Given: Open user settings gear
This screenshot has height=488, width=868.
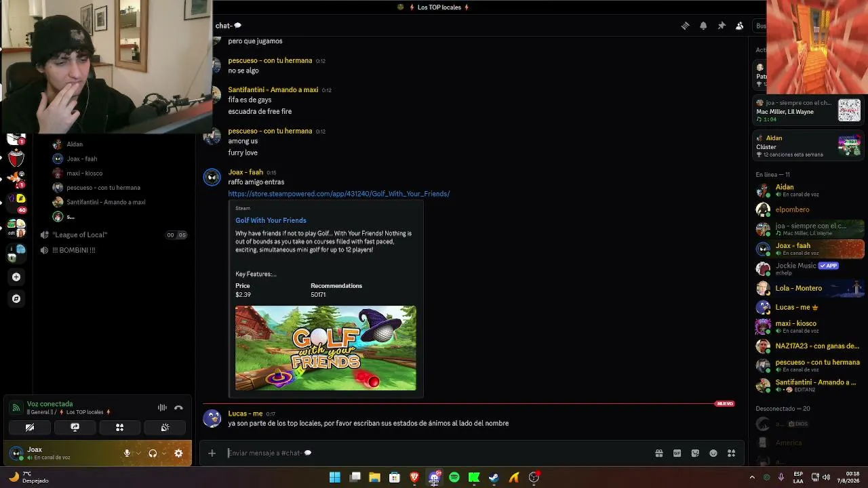Looking at the screenshot, I should 178,453.
